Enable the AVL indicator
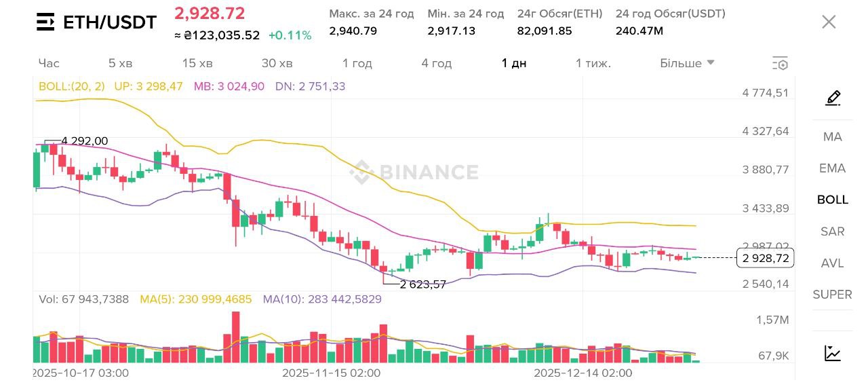 tap(832, 263)
